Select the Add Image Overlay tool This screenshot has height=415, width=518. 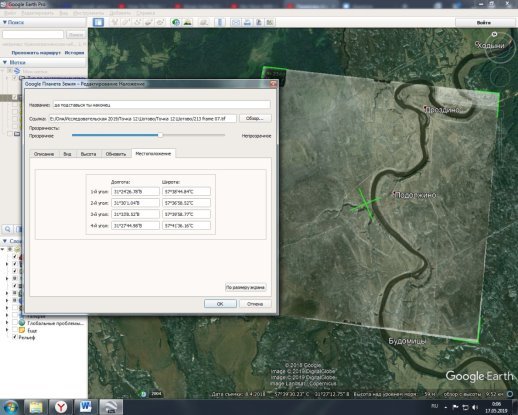pos(149,22)
